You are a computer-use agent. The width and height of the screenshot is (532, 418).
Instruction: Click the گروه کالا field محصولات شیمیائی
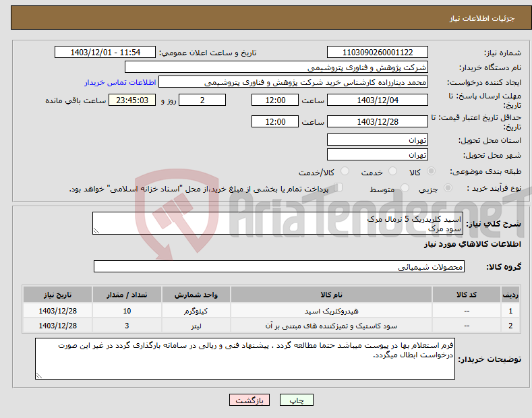(279, 267)
